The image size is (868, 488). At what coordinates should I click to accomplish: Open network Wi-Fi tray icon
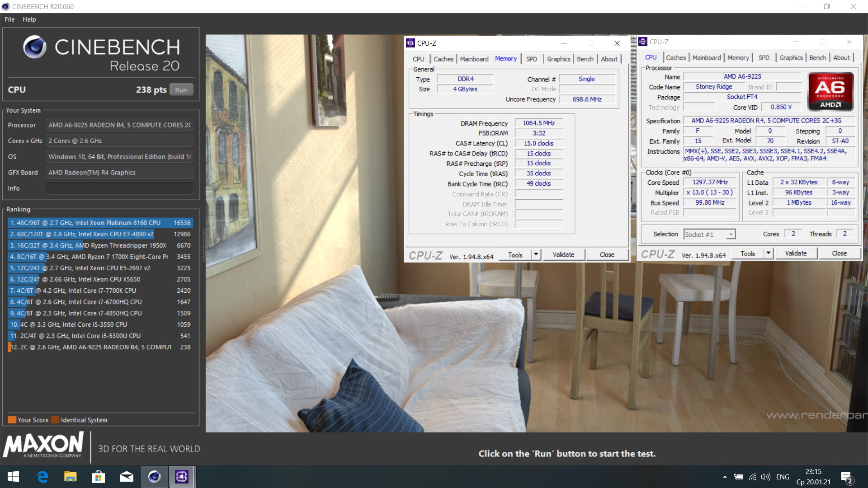click(752, 477)
